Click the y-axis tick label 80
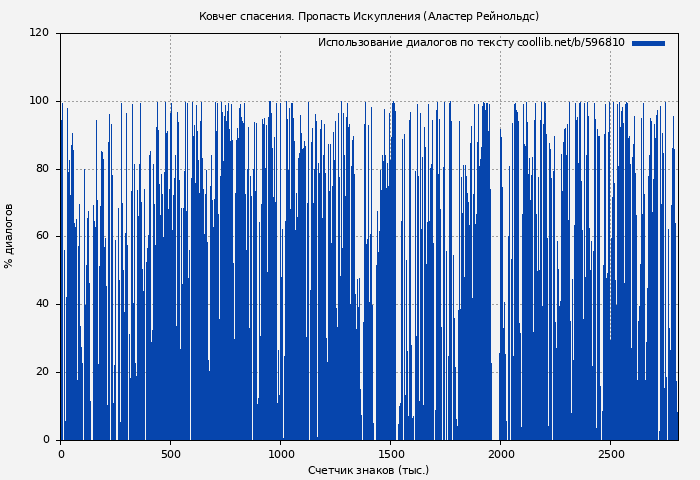 pos(42,169)
